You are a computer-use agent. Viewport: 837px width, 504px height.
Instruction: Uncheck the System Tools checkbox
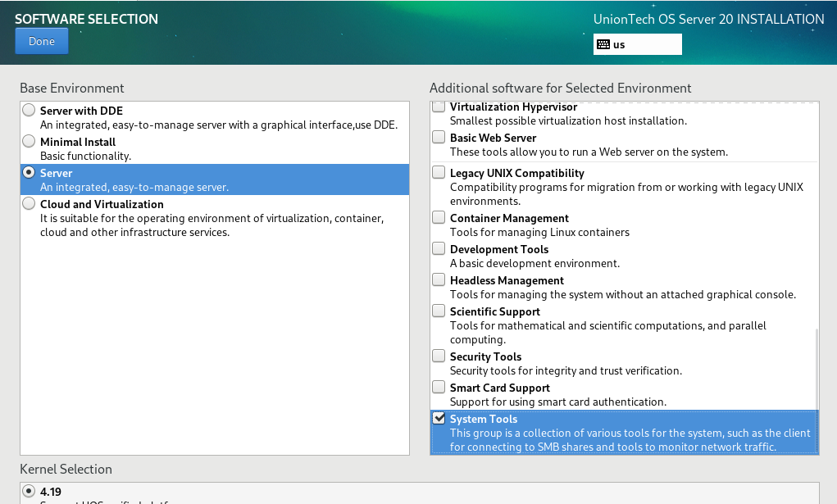[x=439, y=418]
